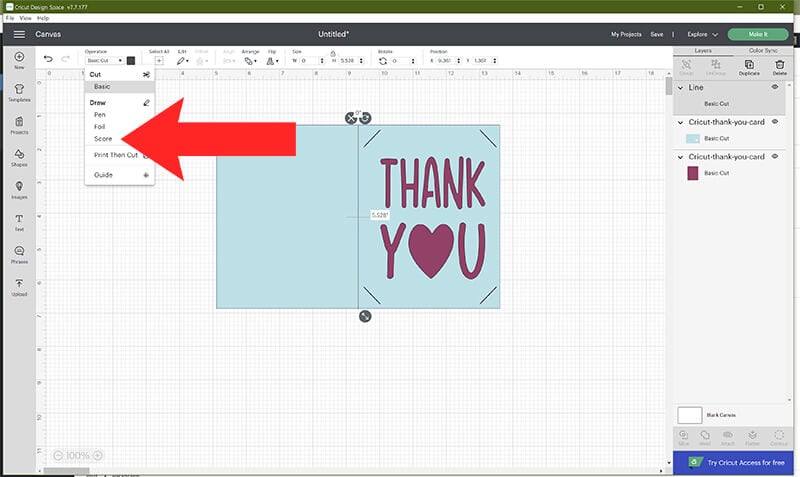Click the Undo arrow
Image resolution: width=800 pixels, height=477 pixels.
[x=48, y=59]
